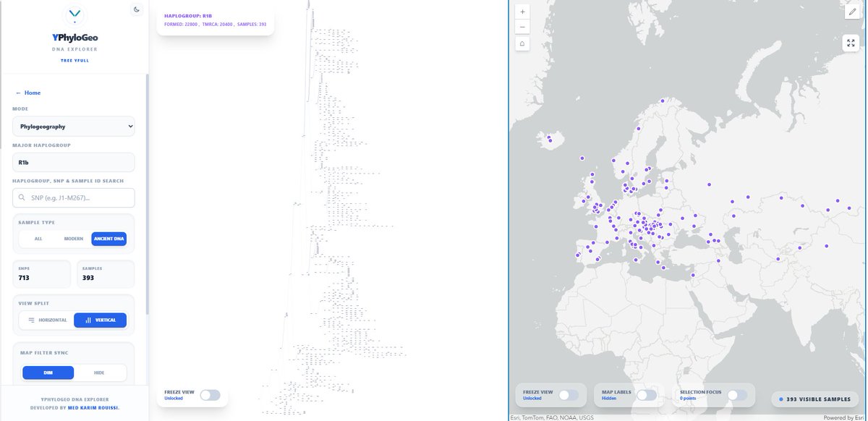Set map filter sync to HIDE

click(99, 373)
